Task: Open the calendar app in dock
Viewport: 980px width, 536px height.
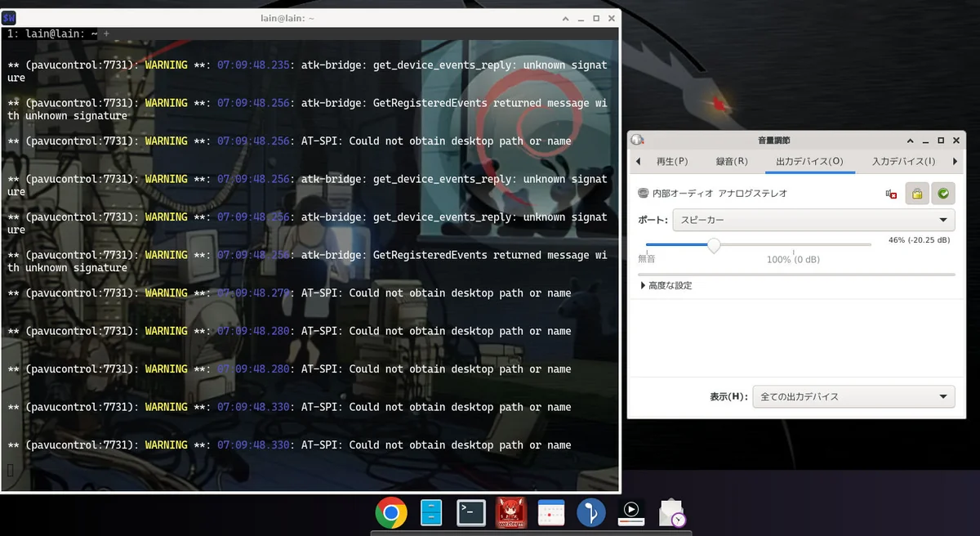Action: (551, 513)
